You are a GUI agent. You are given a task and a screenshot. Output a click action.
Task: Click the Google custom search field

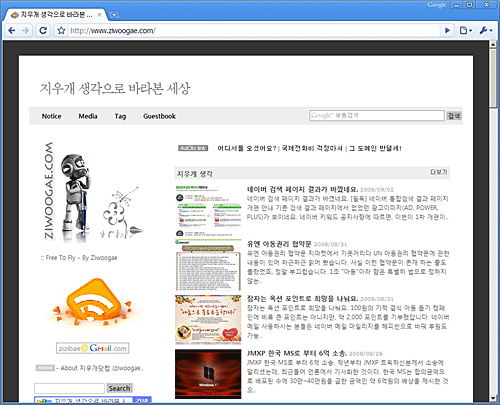[377, 115]
